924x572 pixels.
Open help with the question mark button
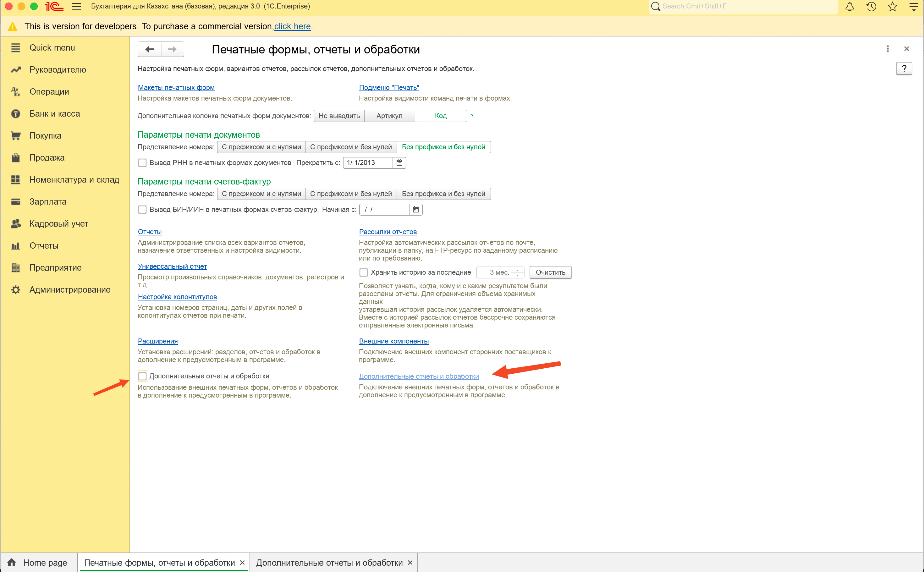click(x=904, y=69)
